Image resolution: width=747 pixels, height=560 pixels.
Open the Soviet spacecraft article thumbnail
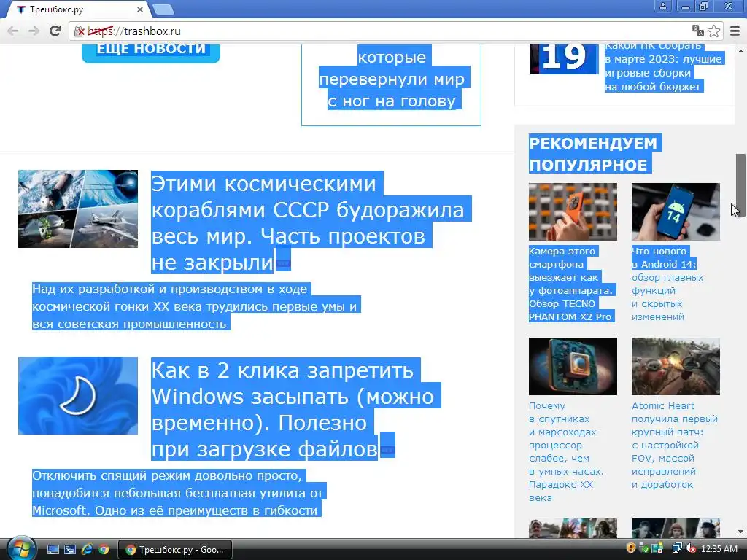click(x=78, y=209)
